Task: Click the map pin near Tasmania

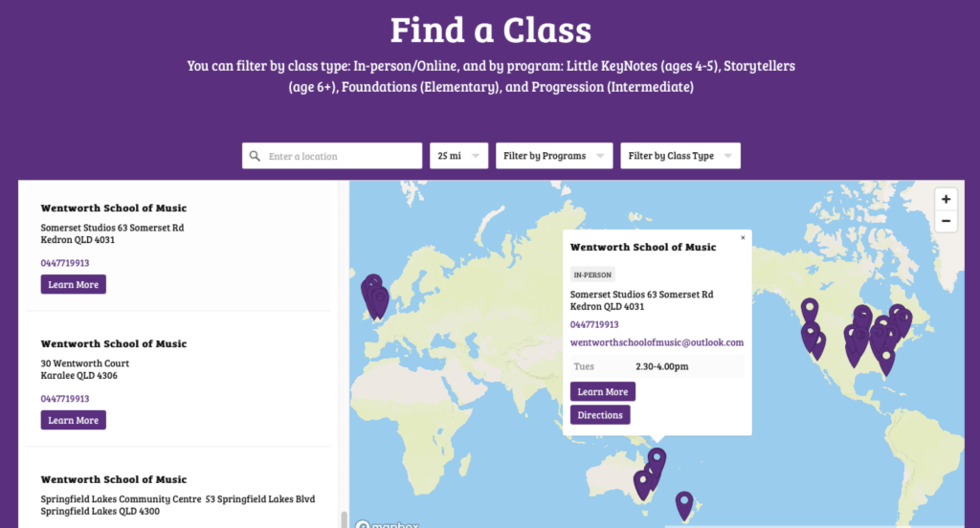Action: coord(684,502)
